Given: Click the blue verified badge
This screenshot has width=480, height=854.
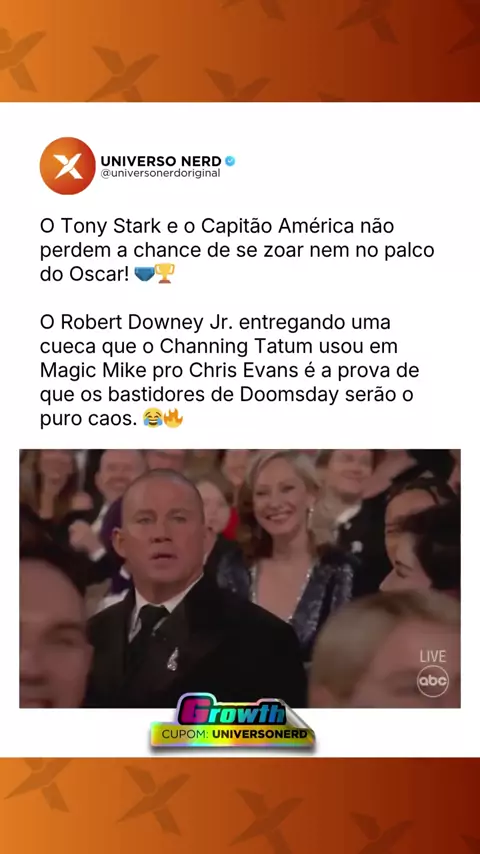Looking at the screenshot, I should click(x=230, y=161).
